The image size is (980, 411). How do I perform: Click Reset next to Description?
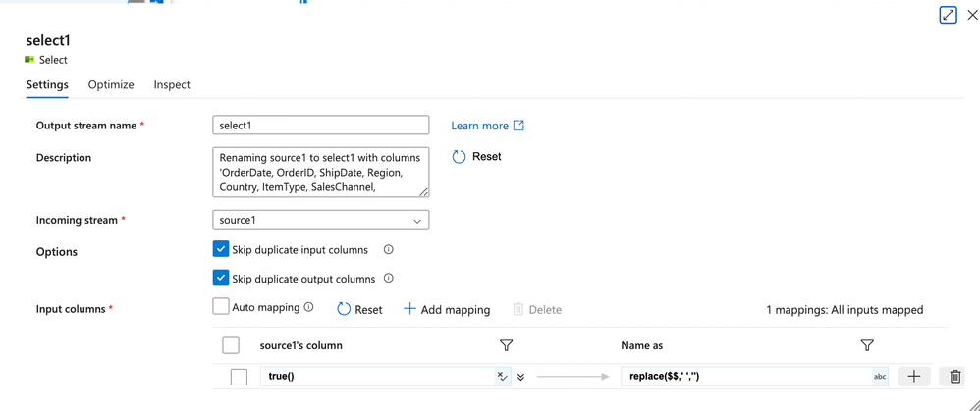476,157
